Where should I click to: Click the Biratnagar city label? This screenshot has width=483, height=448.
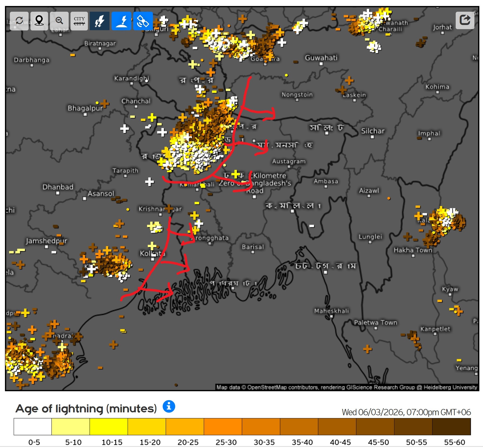coord(100,43)
